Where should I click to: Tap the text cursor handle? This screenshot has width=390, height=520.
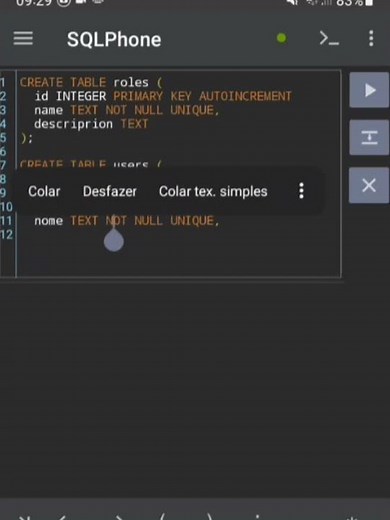(114, 240)
